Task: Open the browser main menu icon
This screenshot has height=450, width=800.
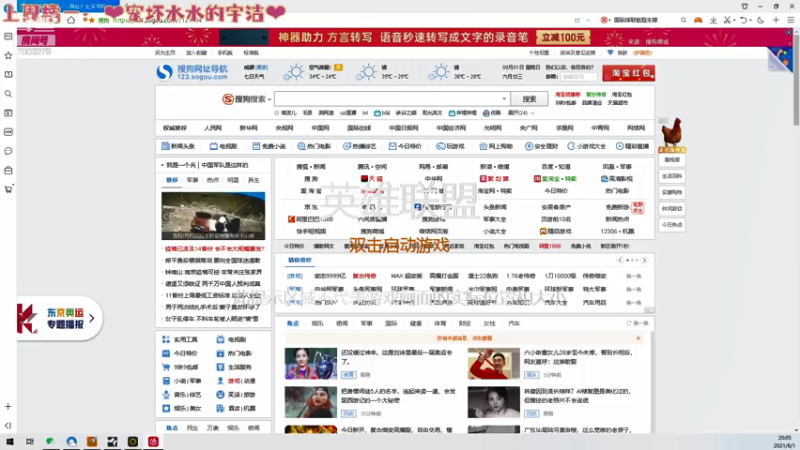Action: point(791,20)
